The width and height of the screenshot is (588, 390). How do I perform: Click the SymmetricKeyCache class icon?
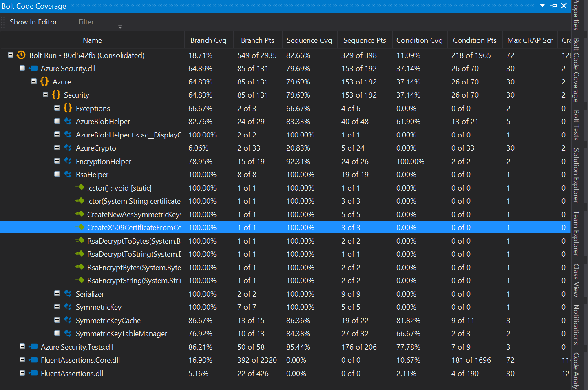coord(68,320)
